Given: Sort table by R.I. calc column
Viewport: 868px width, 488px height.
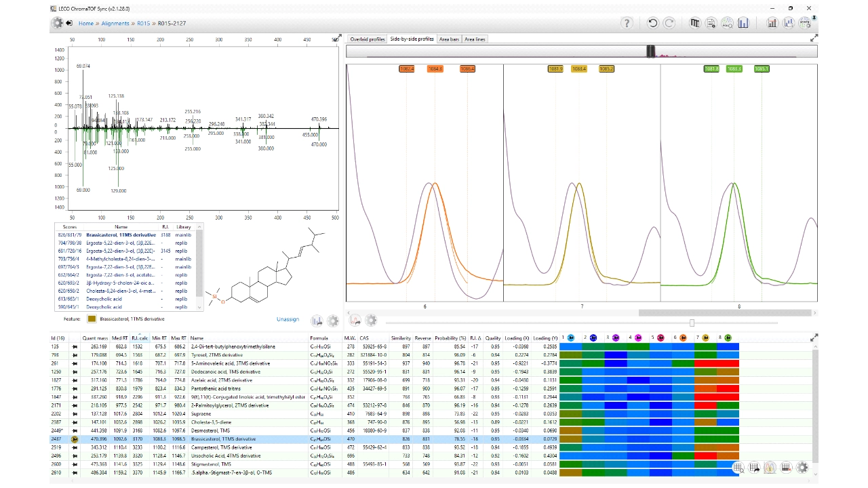Looking at the screenshot, I should click(x=140, y=338).
